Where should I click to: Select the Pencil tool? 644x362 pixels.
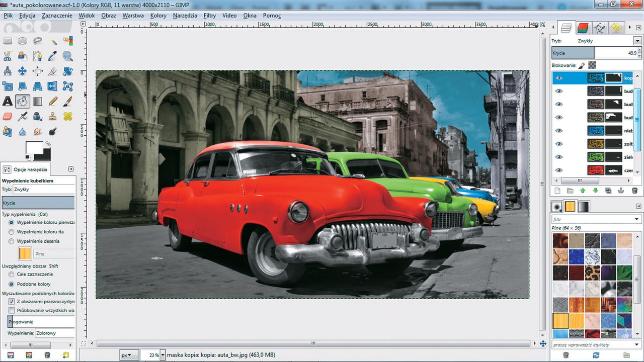tap(53, 102)
